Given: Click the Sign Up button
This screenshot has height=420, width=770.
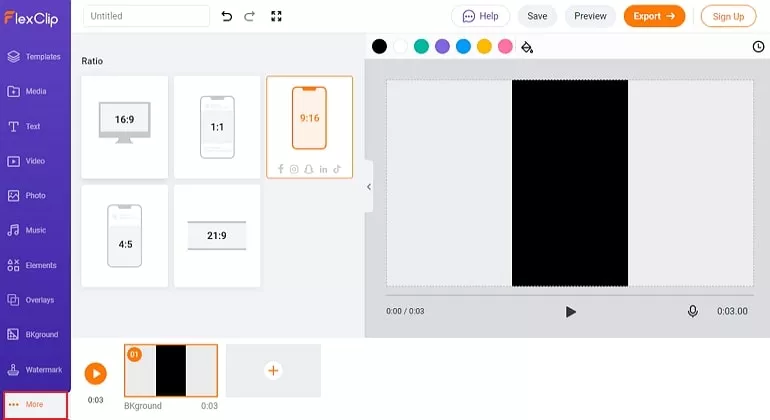Looking at the screenshot, I should coord(728,16).
